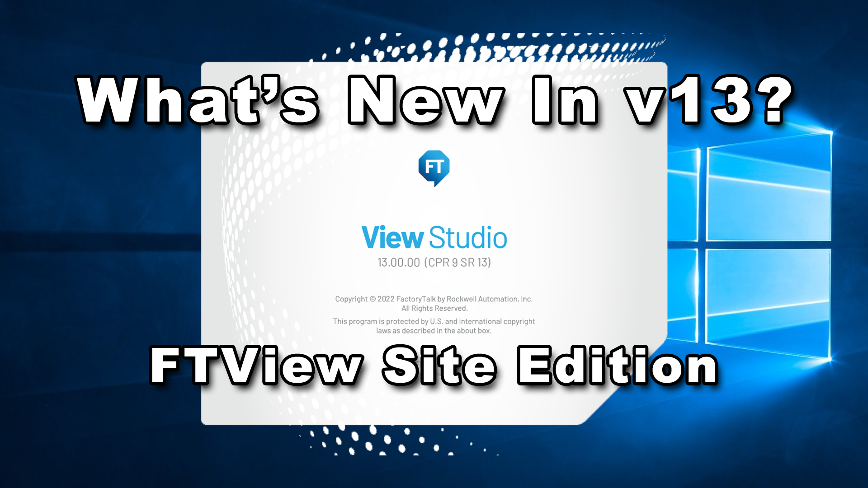868x488 pixels.
Task: Select the CPR 9 SR 13 version icon
Action: pyautogui.click(x=434, y=168)
